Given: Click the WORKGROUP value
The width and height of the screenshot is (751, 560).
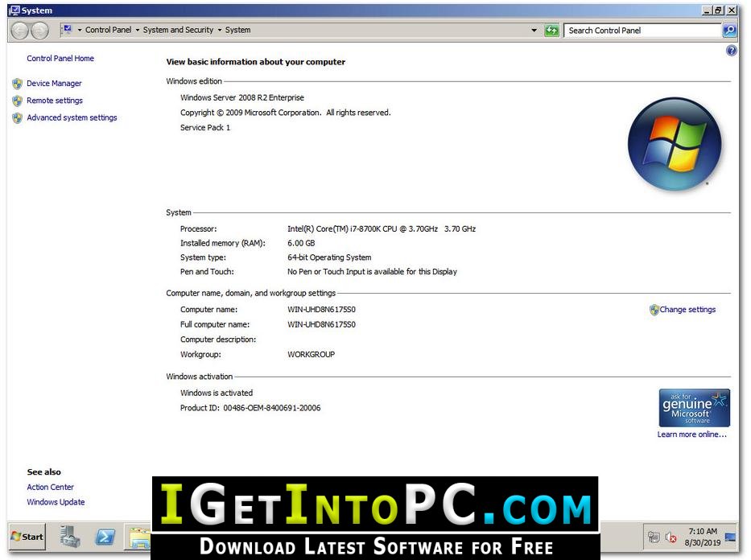Looking at the screenshot, I should (312, 355).
